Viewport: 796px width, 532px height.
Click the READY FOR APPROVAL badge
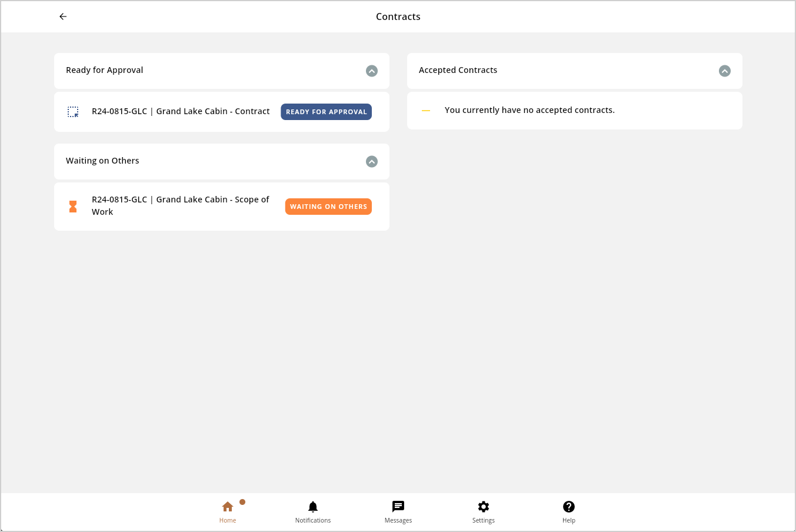pyautogui.click(x=326, y=112)
